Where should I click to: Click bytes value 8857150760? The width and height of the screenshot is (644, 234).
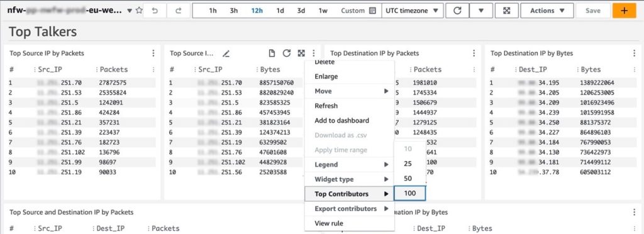[277, 83]
